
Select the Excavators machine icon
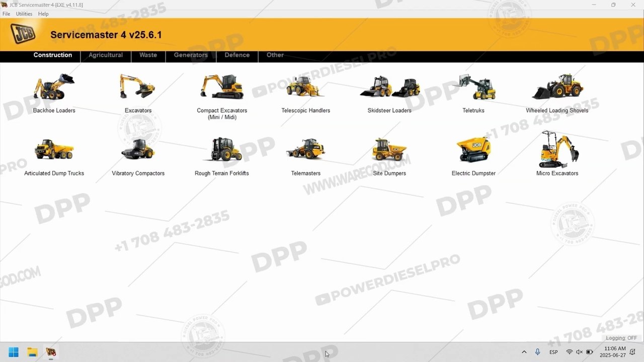coord(137,86)
